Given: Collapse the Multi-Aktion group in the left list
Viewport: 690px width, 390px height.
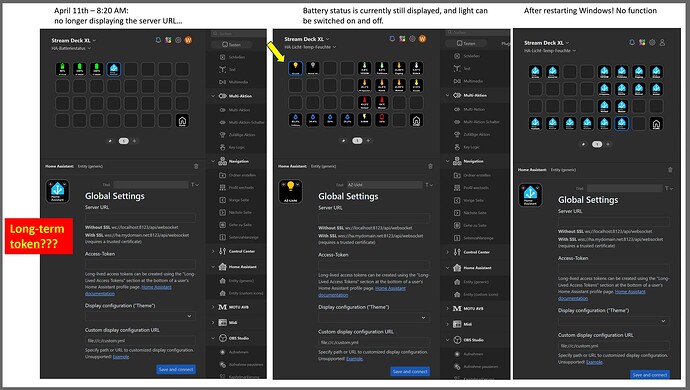Looking at the screenshot, I should (x=213, y=96).
